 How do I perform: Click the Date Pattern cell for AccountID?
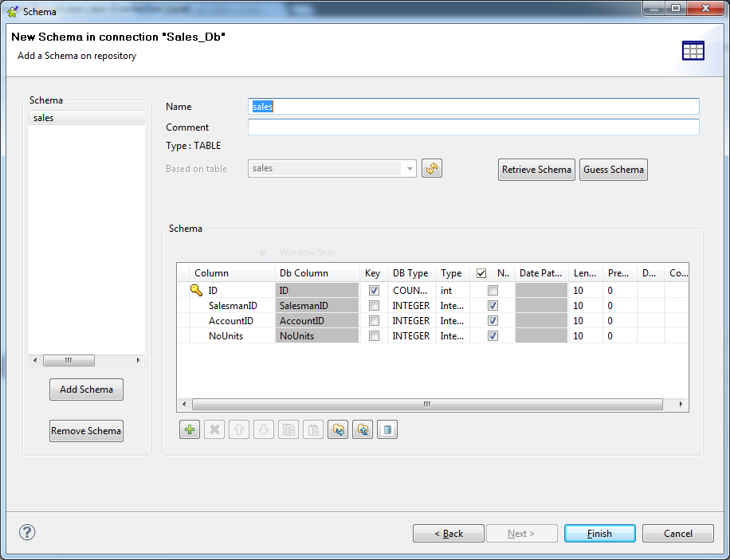click(x=541, y=321)
